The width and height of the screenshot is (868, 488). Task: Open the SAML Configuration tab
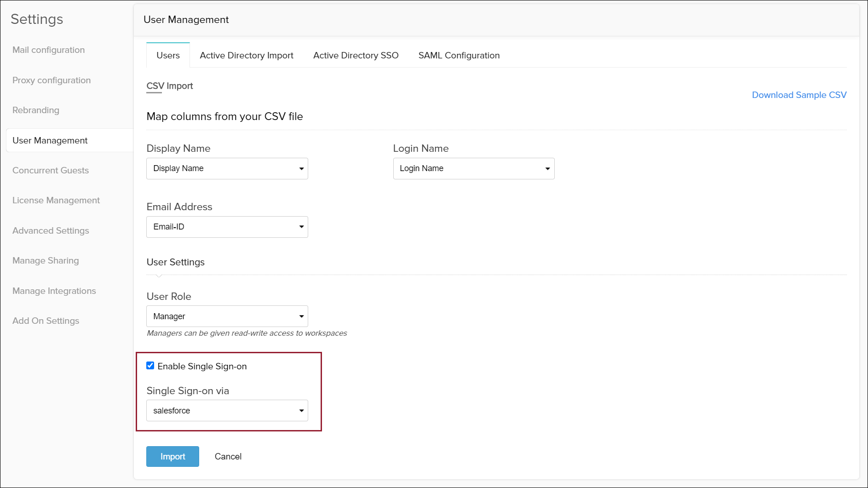459,56
